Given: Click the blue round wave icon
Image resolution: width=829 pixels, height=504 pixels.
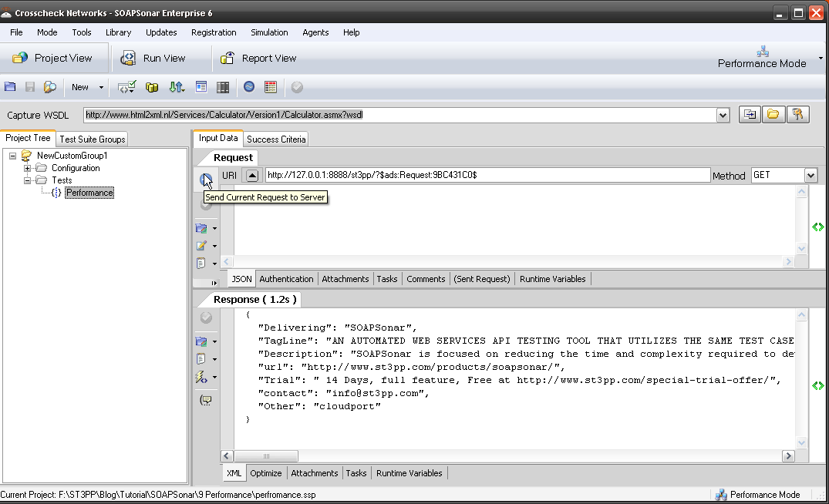Looking at the screenshot, I should pyautogui.click(x=249, y=86).
